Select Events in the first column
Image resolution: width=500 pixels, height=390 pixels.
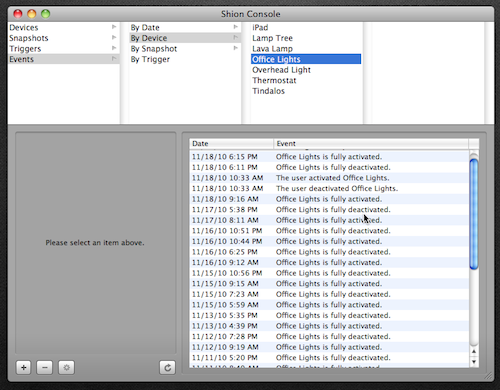[x=64, y=59]
